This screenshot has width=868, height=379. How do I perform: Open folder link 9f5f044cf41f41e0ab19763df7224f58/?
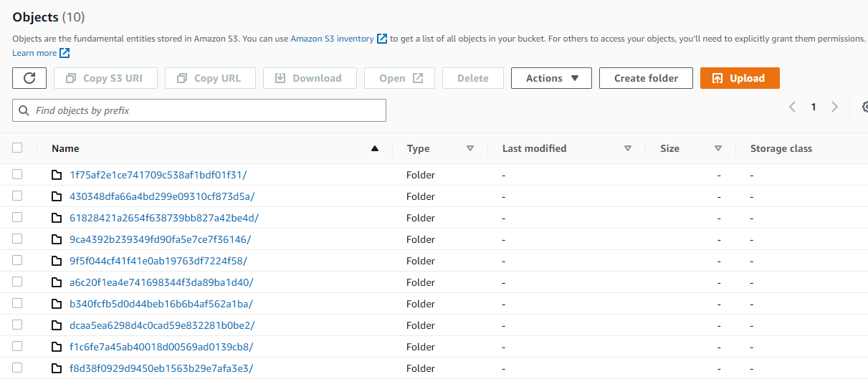tap(158, 261)
